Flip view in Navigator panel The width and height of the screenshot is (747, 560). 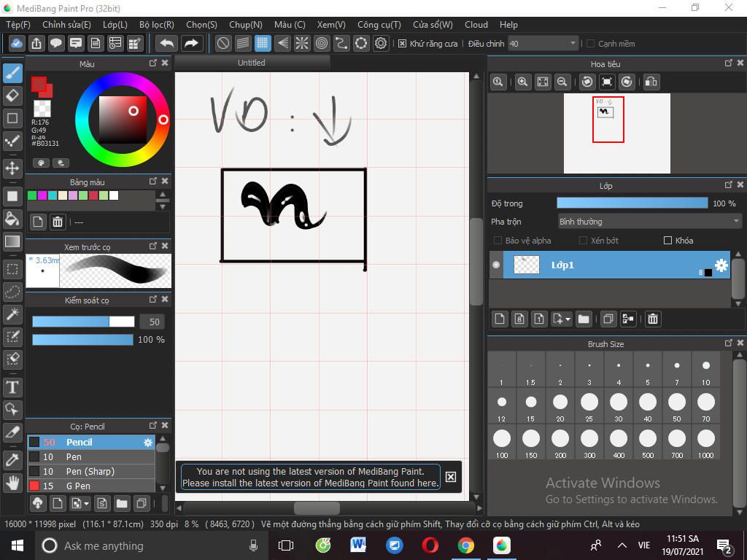[651, 82]
